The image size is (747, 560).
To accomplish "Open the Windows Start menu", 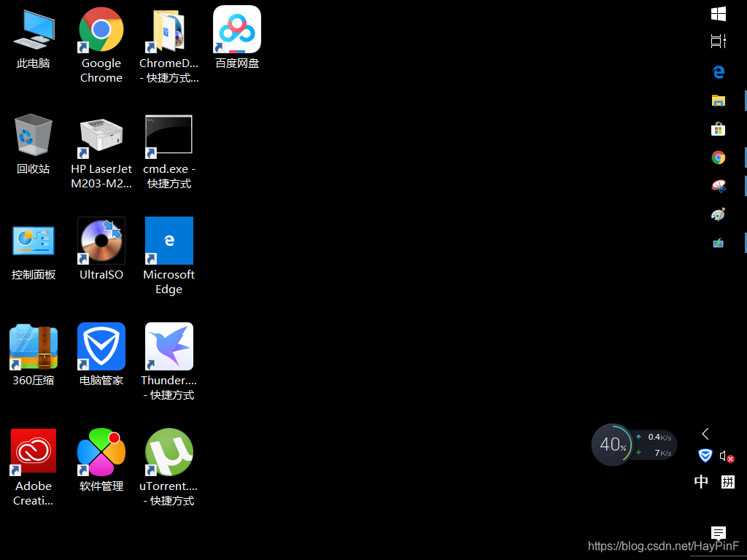I will pyautogui.click(x=719, y=14).
